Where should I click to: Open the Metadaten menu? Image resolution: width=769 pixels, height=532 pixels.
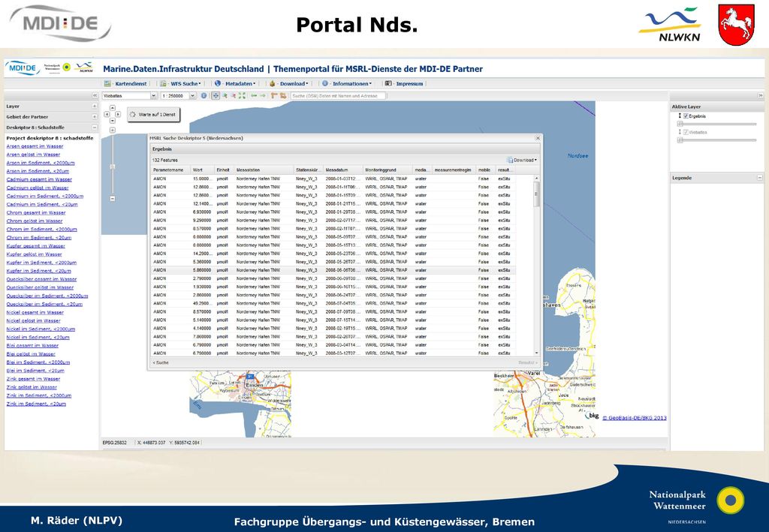[x=234, y=84]
